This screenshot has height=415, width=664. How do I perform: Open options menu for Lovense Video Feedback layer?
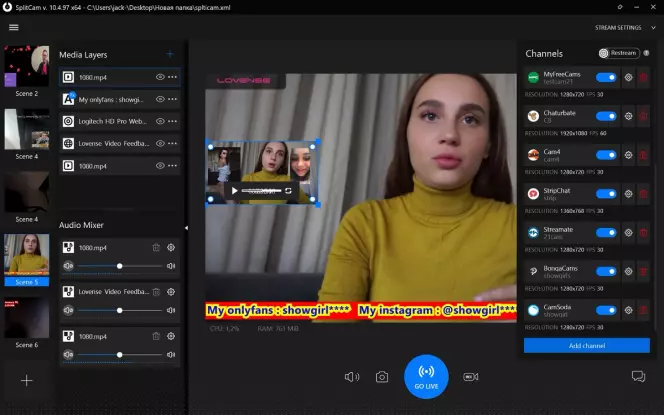(172, 143)
